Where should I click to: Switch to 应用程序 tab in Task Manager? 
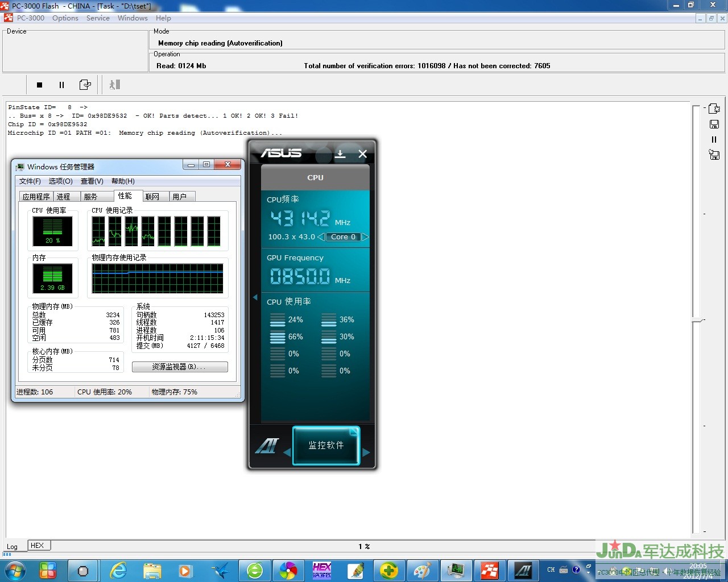(x=36, y=197)
